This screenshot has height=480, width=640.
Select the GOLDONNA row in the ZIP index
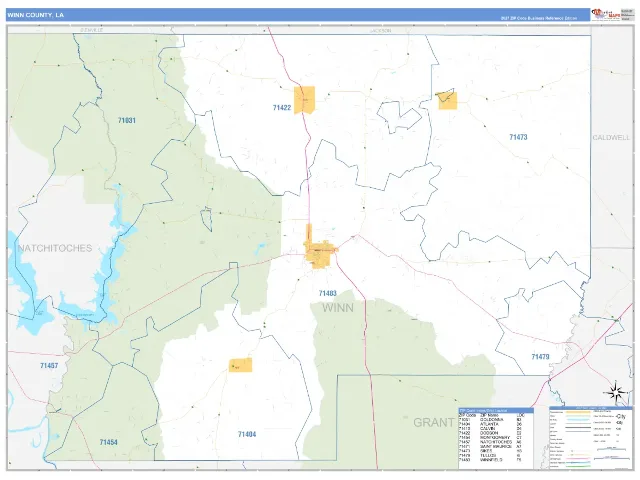coord(492,420)
